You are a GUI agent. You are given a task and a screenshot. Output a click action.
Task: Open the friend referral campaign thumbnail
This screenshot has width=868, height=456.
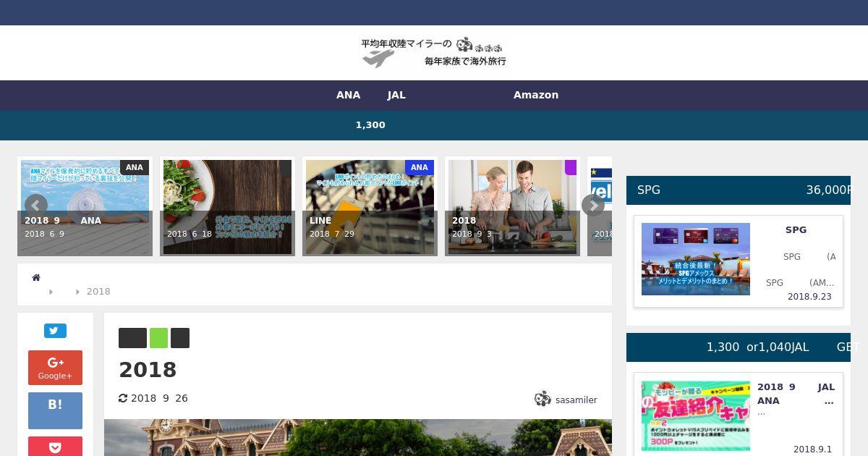click(x=696, y=416)
